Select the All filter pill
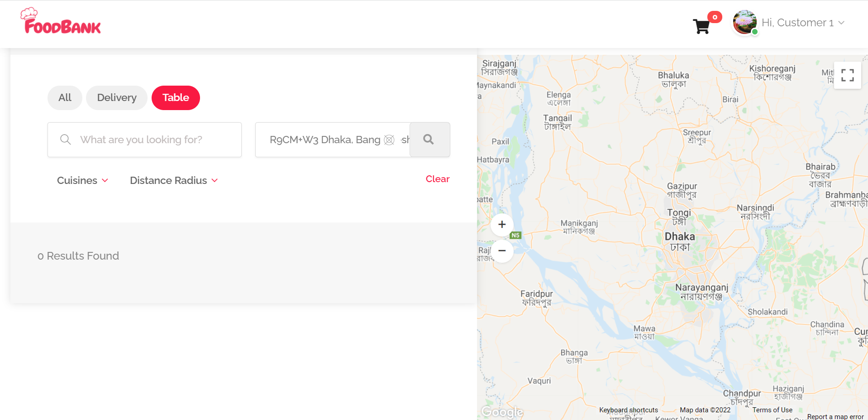This screenshot has height=420, width=868. [65, 98]
